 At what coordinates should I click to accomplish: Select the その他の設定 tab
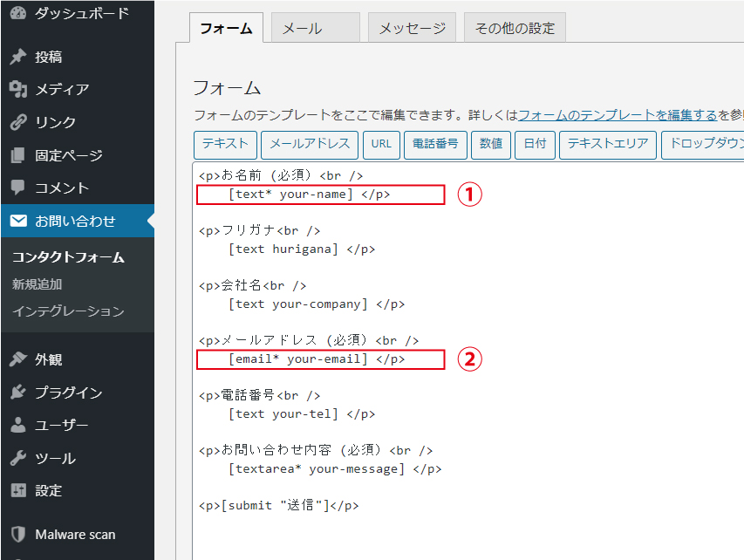515,29
